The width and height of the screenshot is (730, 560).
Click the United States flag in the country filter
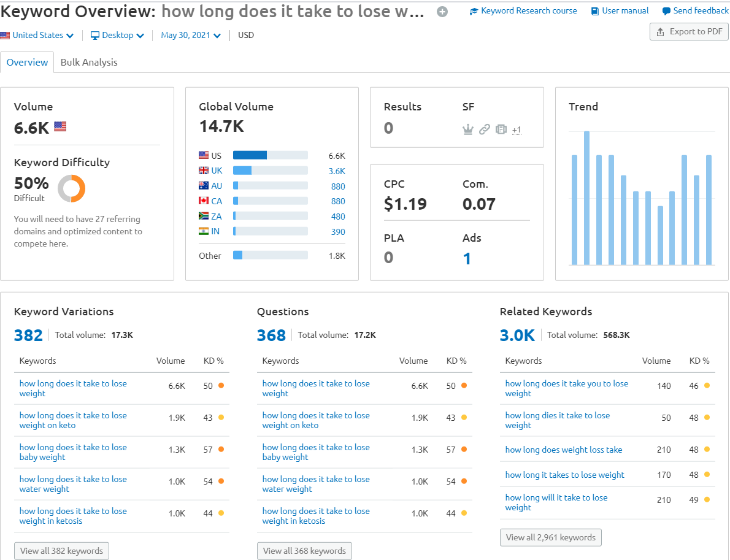coord(5,36)
